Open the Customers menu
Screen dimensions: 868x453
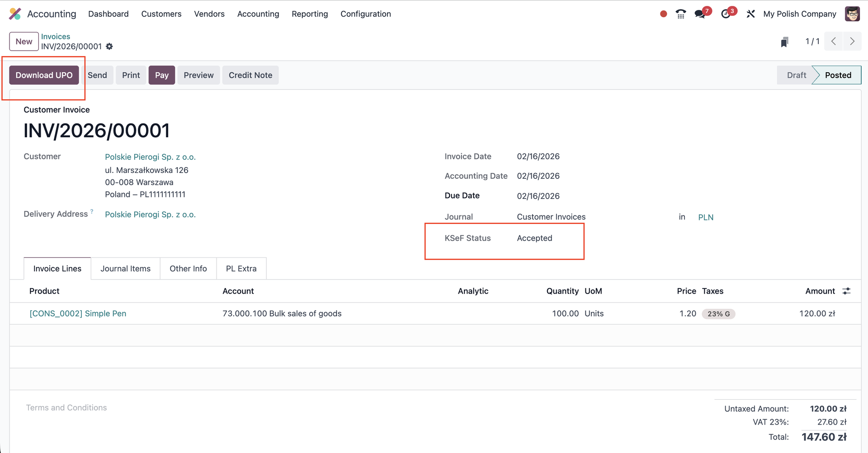click(x=161, y=14)
